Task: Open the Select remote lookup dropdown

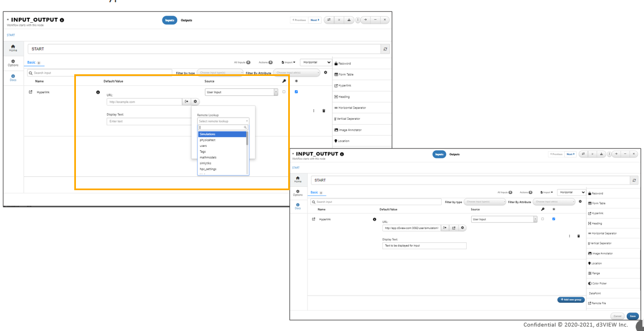Action: coord(223,121)
